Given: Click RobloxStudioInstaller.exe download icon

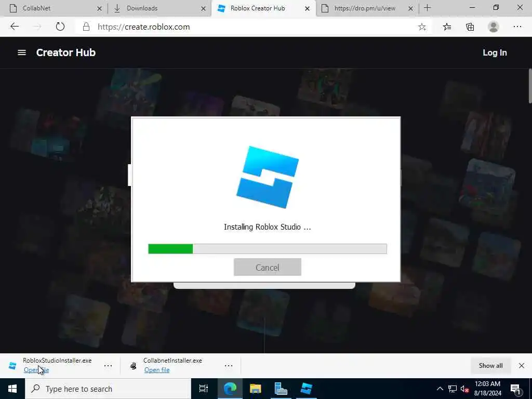Looking at the screenshot, I should (x=12, y=365).
